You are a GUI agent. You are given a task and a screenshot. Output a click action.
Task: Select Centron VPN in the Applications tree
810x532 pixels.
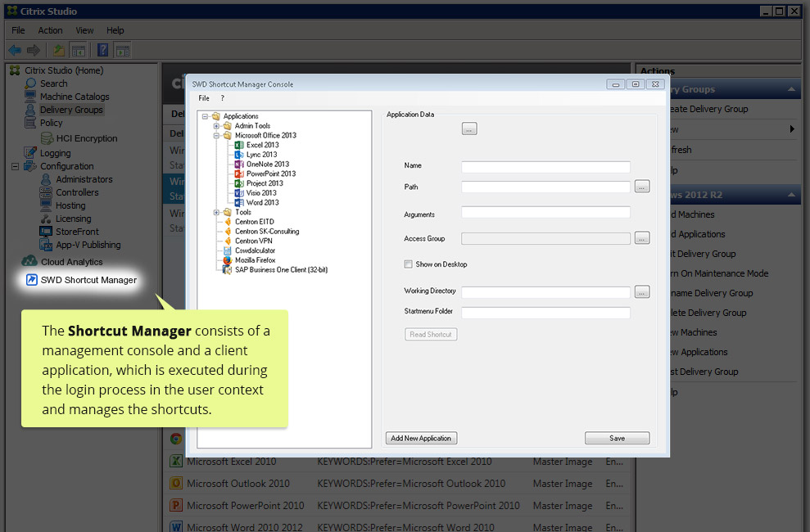coord(253,241)
